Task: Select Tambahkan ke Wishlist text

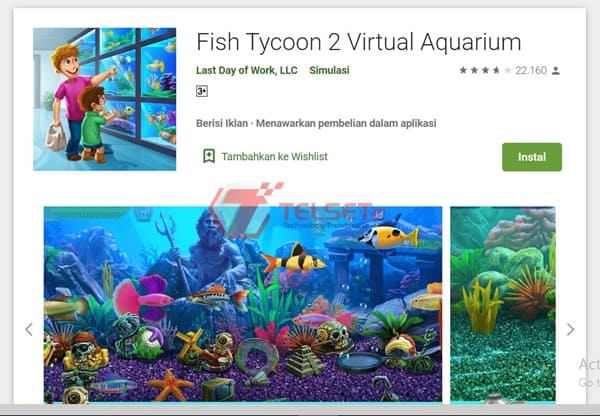Action: coord(274,157)
